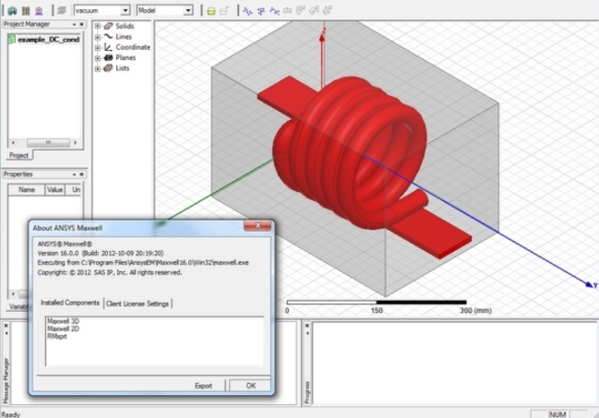
Task: Select the example_DC_cond project icon
Action: pyautogui.click(x=12, y=39)
